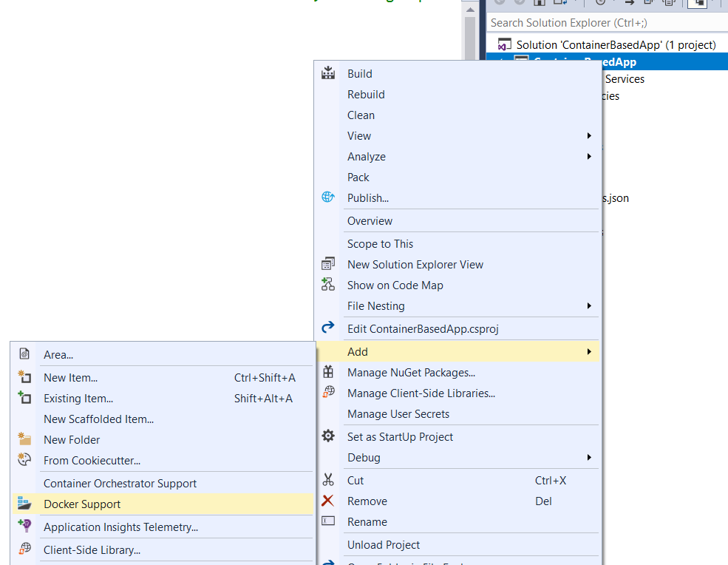Select Rebuild from the context menu
Viewport: 728px width, 565px height.
pos(366,95)
